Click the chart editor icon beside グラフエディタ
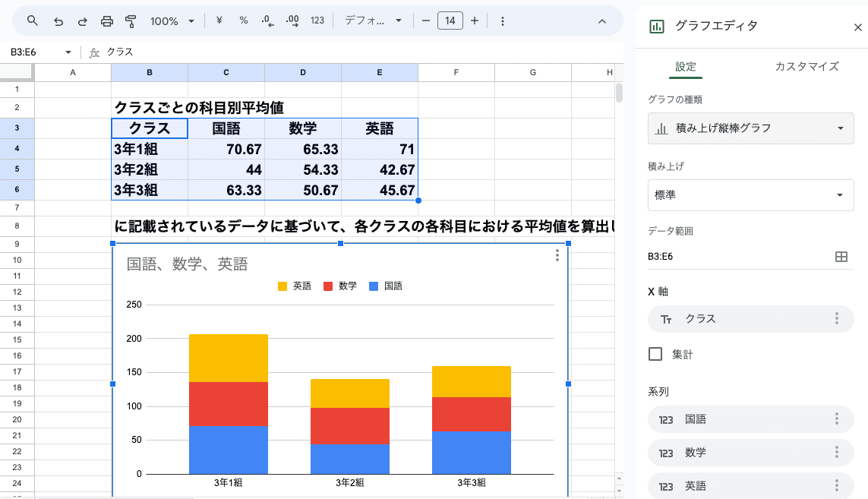Image resolution: width=868 pixels, height=499 pixels. pyautogui.click(x=657, y=26)
